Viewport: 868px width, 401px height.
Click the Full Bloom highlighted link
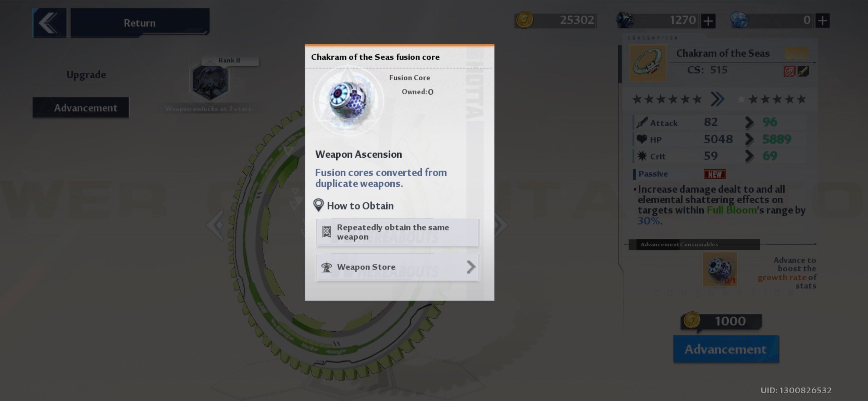(x=731, y=210)
